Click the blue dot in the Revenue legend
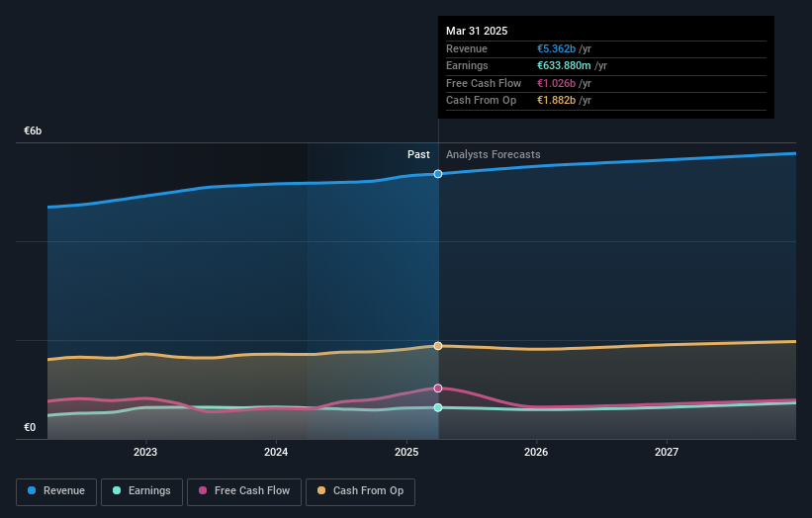The image size is (812, 518). click(x=32, y=490)
